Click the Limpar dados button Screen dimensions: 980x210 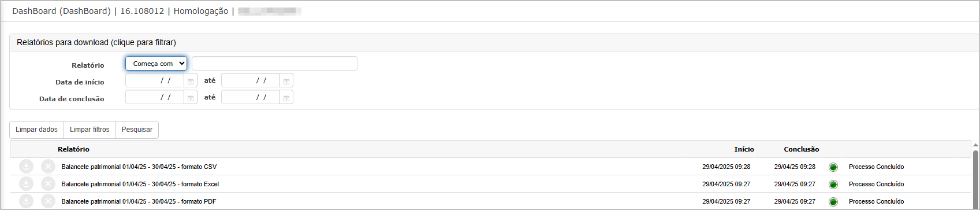(36, 130)
